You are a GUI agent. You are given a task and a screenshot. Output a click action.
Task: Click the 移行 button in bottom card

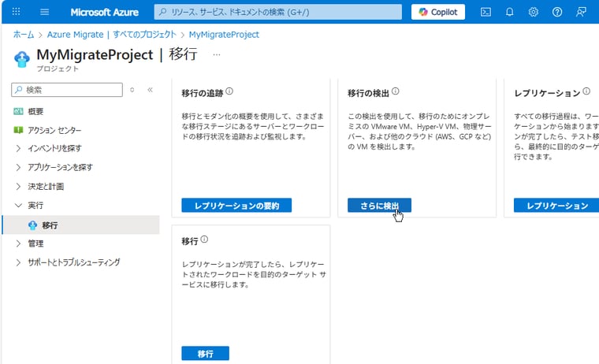point(205,353)
